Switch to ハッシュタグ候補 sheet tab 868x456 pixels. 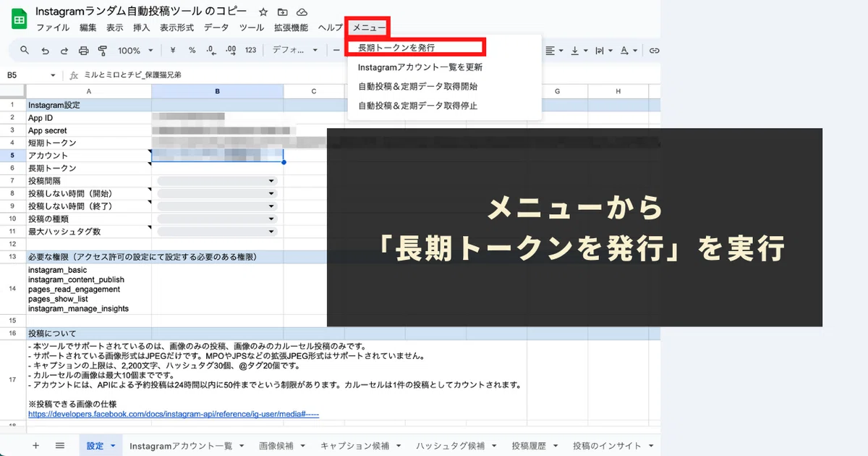451,446
